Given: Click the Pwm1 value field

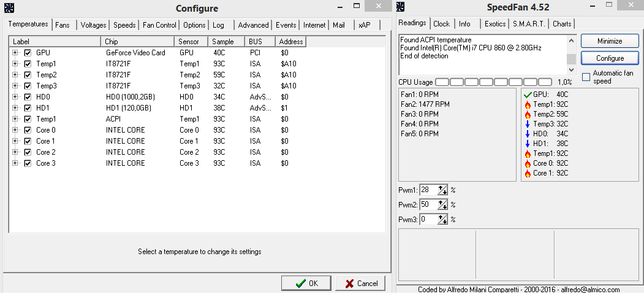Looking at the screenshot, I should tap(428, 190).
